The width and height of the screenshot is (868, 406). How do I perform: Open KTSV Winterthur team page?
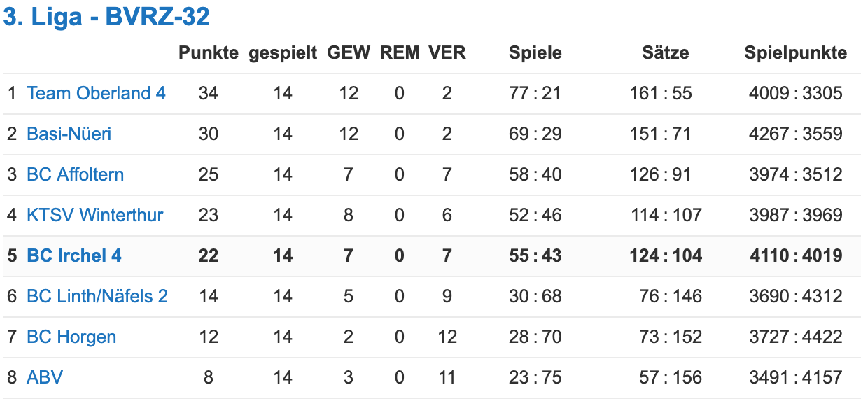[x=95, y=215]
